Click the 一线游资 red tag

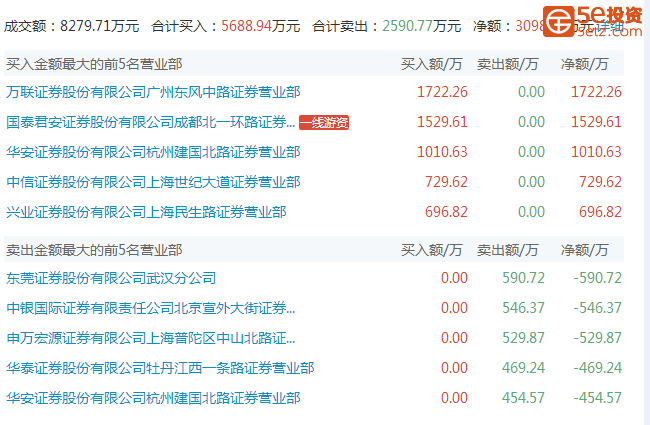click(324, 123)
